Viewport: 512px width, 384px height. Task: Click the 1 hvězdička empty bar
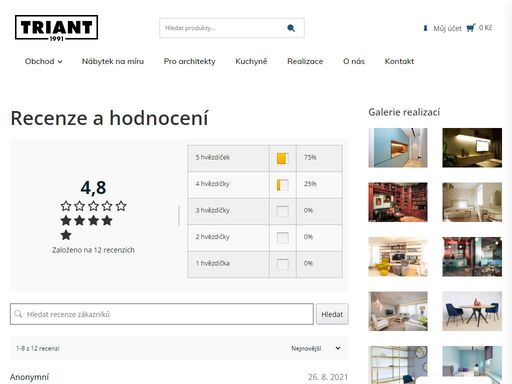(x=282, y=264)
